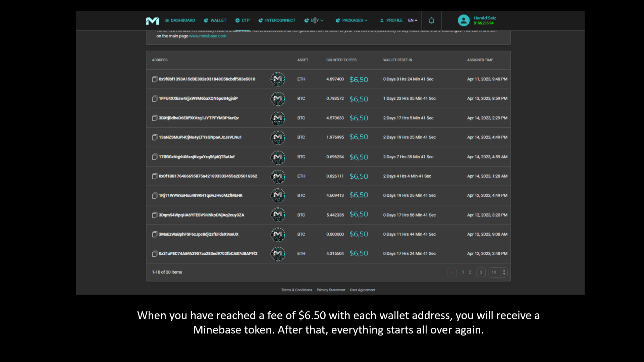
Task: Copy the 3MaEzWaBphFSF6zJpc8djQzfEFdsX9xeUX address
Action: 155,234
